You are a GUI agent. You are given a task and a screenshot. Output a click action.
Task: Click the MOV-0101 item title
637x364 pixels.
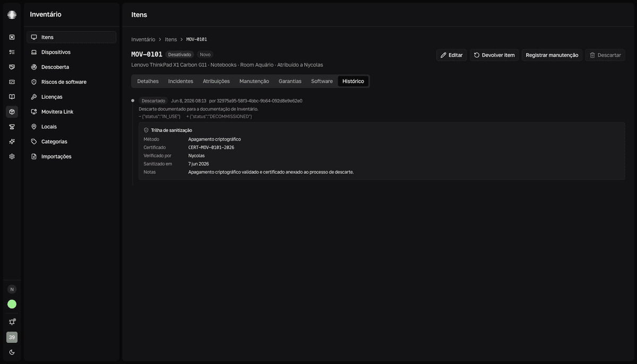click(x=147, y=54)
